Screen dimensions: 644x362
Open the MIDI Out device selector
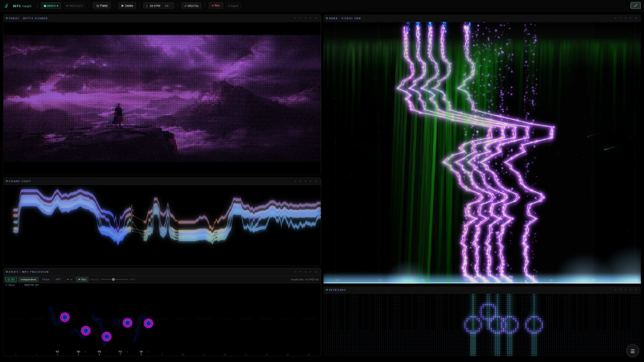(74, 6)
